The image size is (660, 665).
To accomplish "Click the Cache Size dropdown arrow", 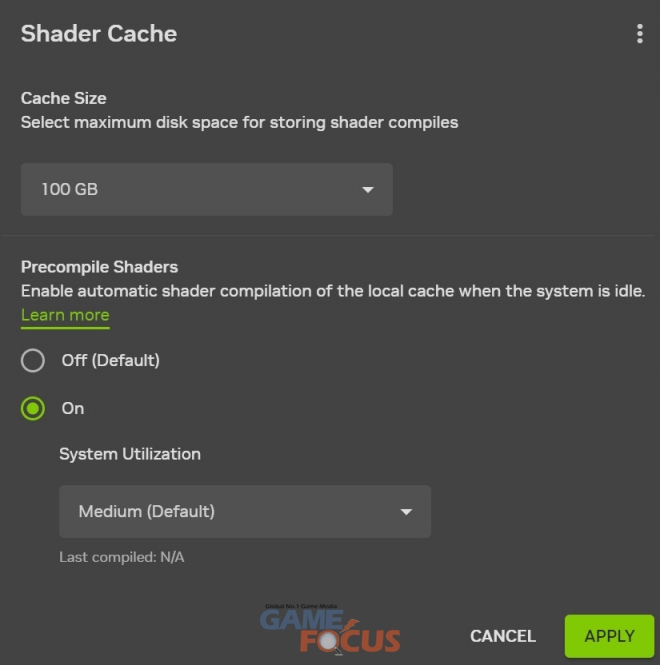I will tap(368, 189).
